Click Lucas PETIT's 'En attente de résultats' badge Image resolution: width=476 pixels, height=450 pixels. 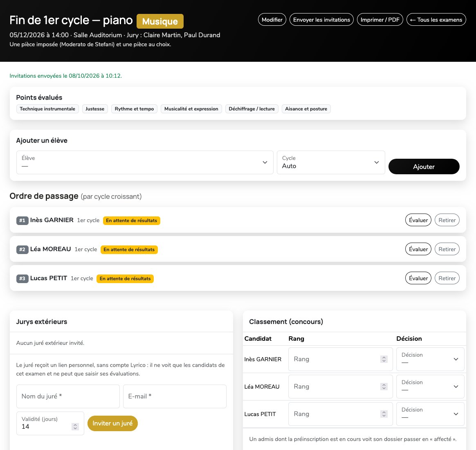(x=125, y=279)
